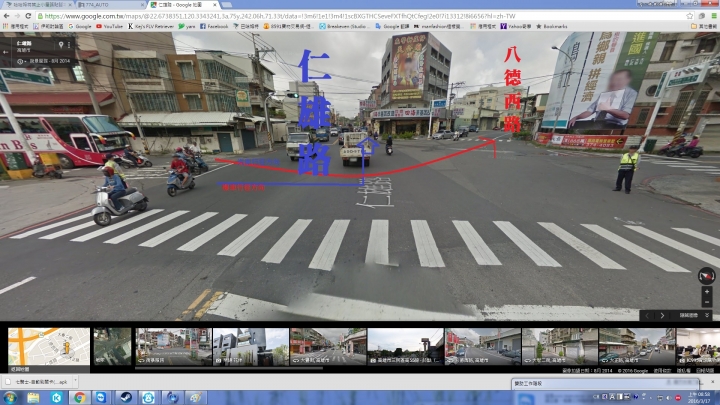
Task: Zoom out with the minus button
Action: (707, 302)
